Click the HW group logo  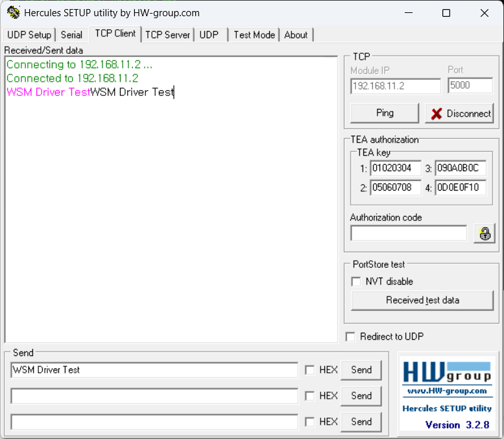447,372
